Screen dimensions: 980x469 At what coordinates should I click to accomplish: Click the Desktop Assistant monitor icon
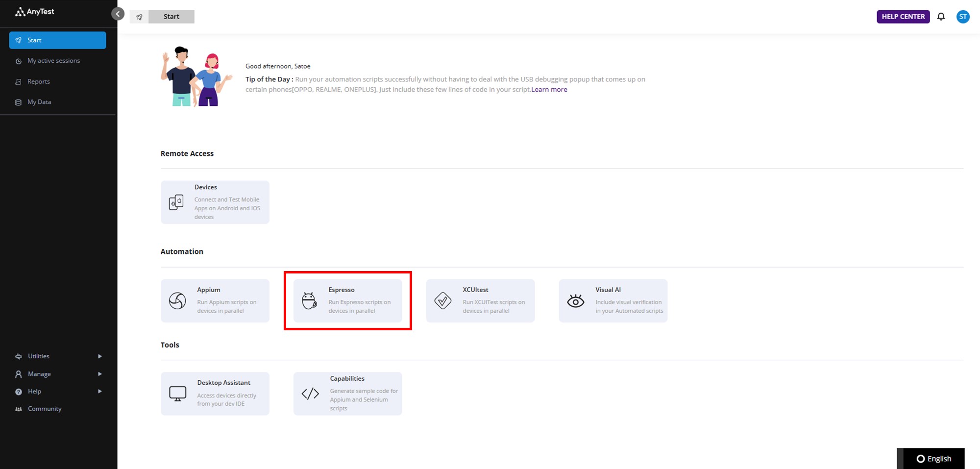[177, 394]
